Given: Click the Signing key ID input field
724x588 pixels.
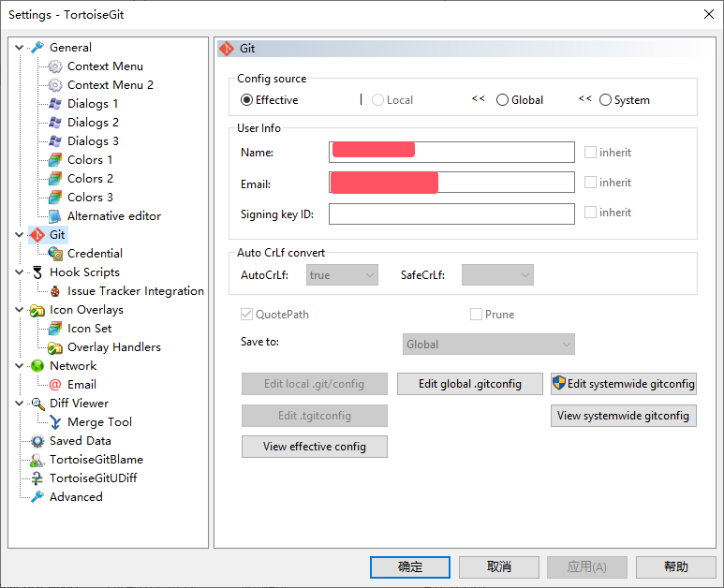Looking at the screenshot, I should click(451, 214).
